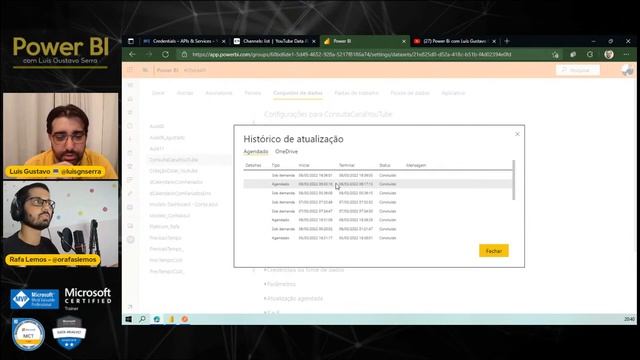Reload the Power BI page
640x360 pixels.
coord(165,54)
